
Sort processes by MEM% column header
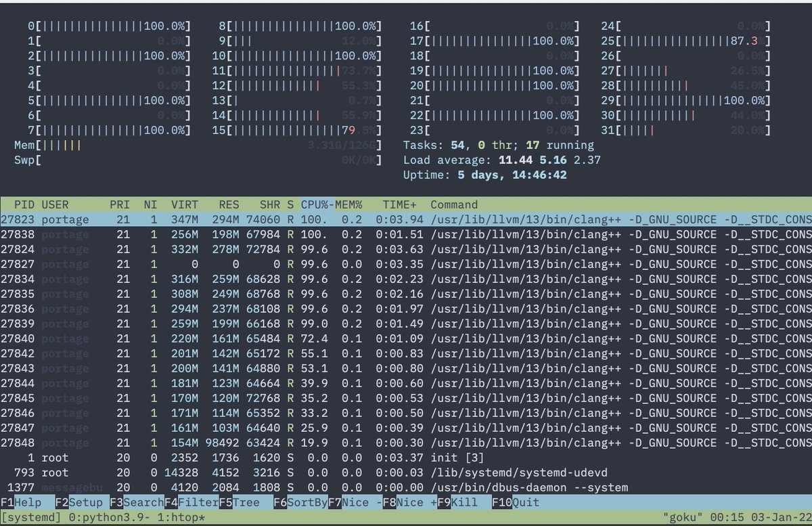[x=348, y=204]
